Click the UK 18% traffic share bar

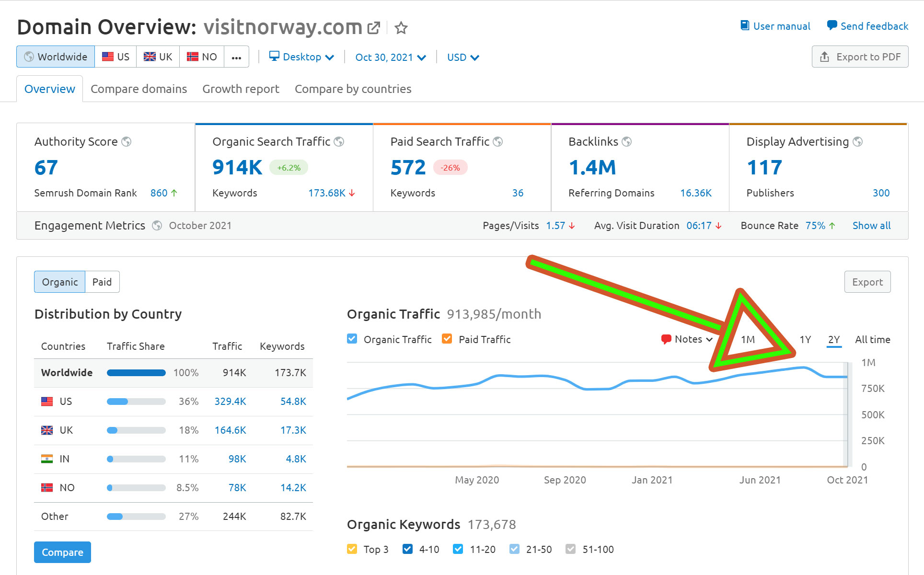coord(136,430)
